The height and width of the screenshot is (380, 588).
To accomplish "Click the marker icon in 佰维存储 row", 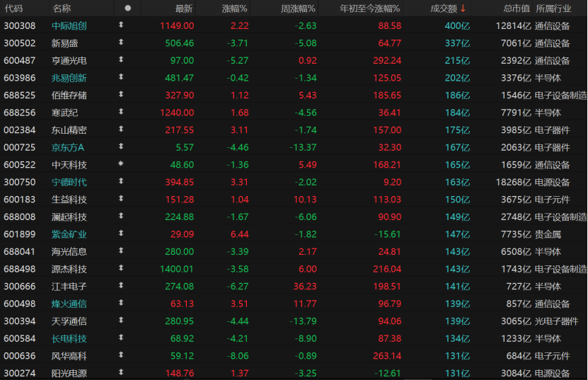I will tap(121, 94).
